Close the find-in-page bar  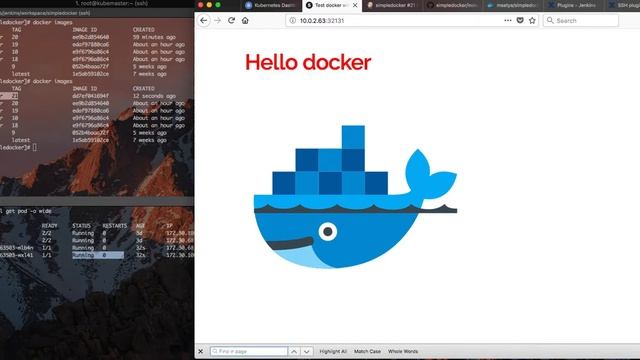200,351
